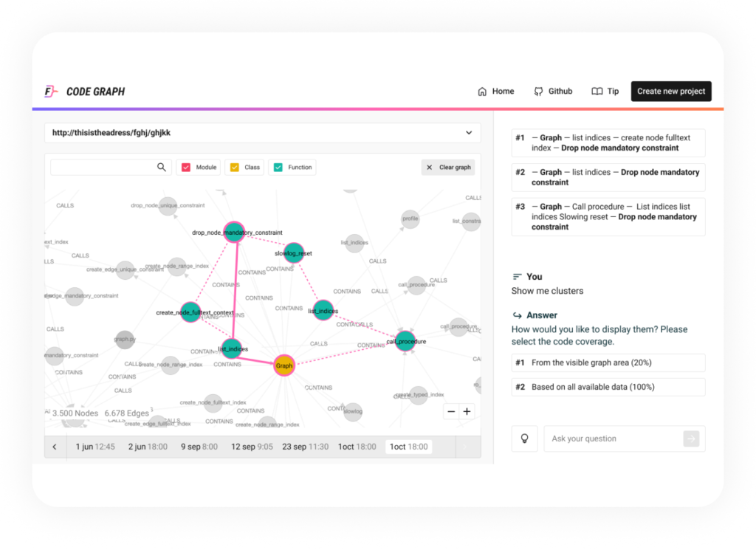Image resolution: width=756 pixels, height=550 pixels.
Task: Send a question with the arrow icon
Action: coord(691,439)
